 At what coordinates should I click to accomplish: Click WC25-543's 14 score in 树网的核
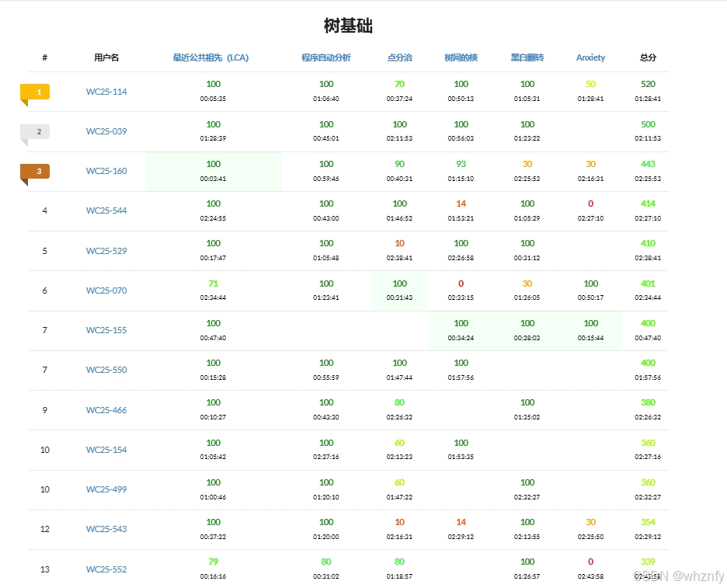(x=461, y=522)
